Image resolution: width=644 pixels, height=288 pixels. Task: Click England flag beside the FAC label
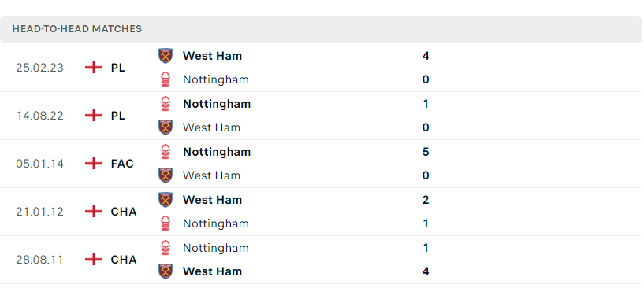coord(94,164)
